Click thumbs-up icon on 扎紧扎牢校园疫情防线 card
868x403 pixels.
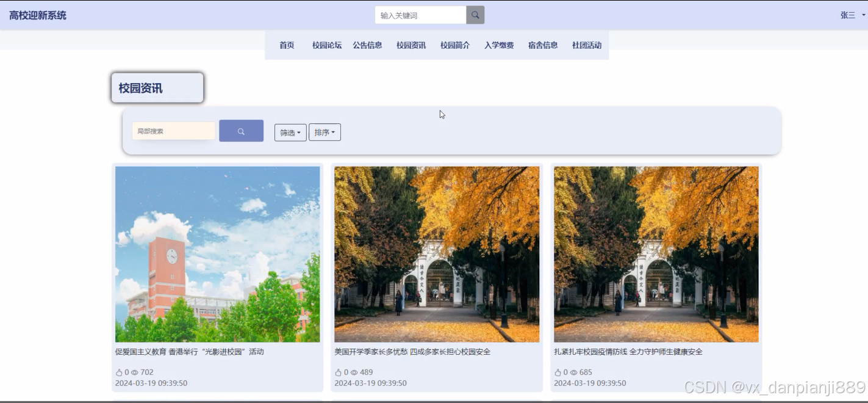(x=558, y=372)
